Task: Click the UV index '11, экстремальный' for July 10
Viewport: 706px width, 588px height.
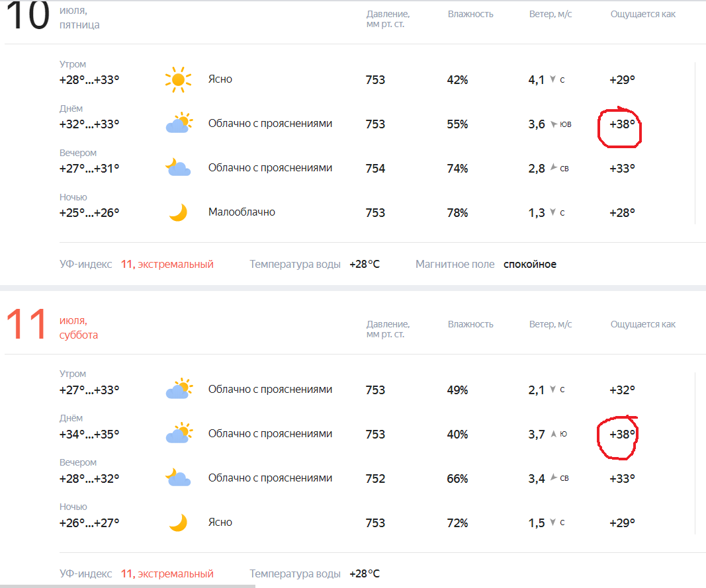Action: coord(167,265)
